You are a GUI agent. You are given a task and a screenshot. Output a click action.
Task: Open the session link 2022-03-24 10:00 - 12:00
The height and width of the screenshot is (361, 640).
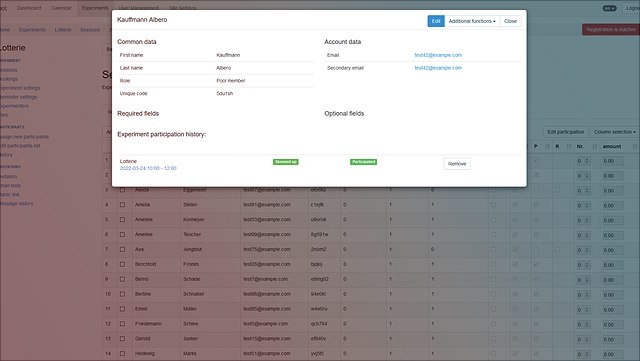pyautogui.click(x=148, y=168)
